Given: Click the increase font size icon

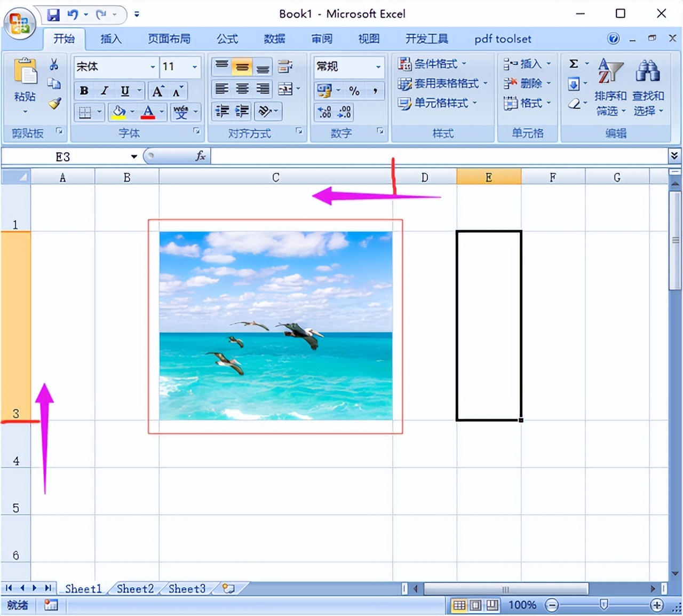Looking at the screenshot, I should [158, 91].
